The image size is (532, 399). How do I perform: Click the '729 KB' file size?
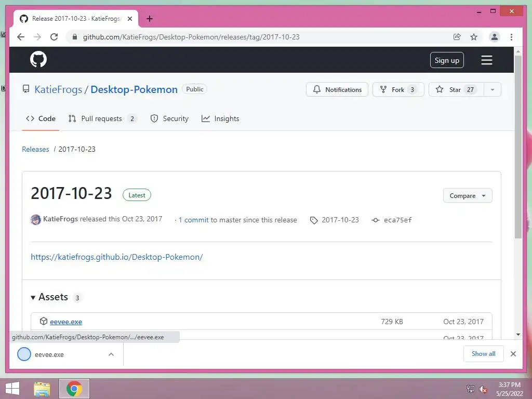(x=392, y=322)
